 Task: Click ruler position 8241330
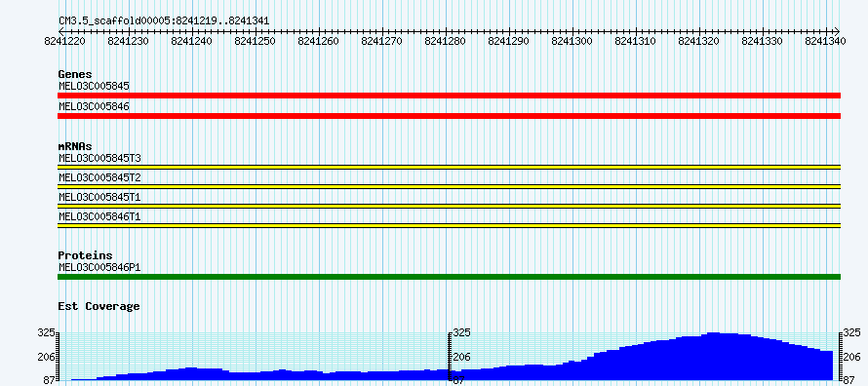[763, 42]
